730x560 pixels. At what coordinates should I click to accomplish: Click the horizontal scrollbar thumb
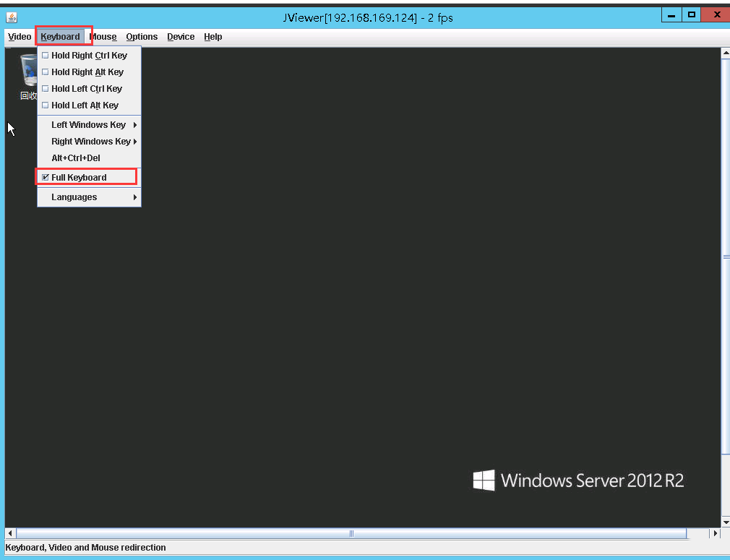[351, 533]
